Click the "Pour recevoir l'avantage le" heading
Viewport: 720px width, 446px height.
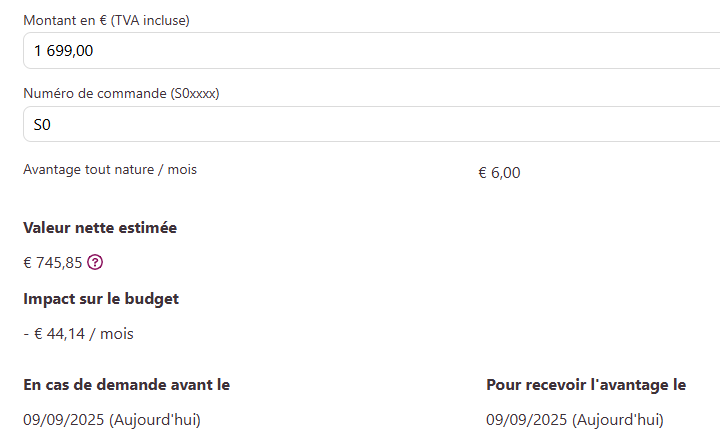pyautogui.click(x=586, y=385)
